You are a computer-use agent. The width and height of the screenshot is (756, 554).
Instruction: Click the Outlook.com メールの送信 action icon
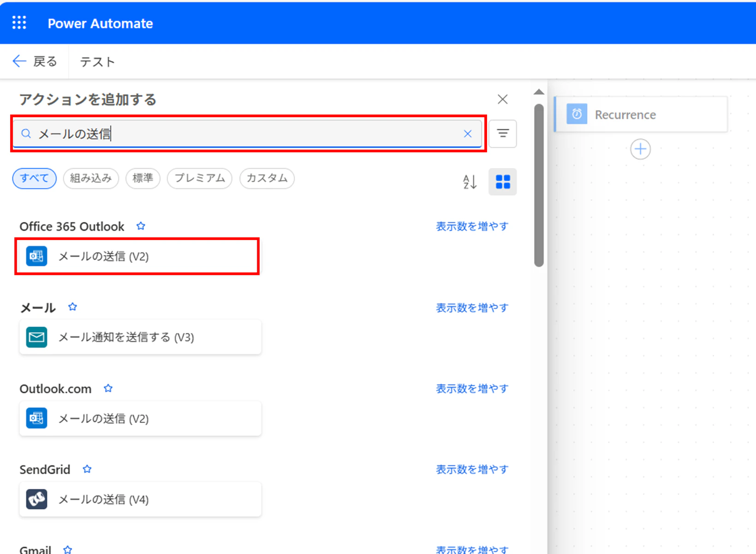[x=36, y=418]
